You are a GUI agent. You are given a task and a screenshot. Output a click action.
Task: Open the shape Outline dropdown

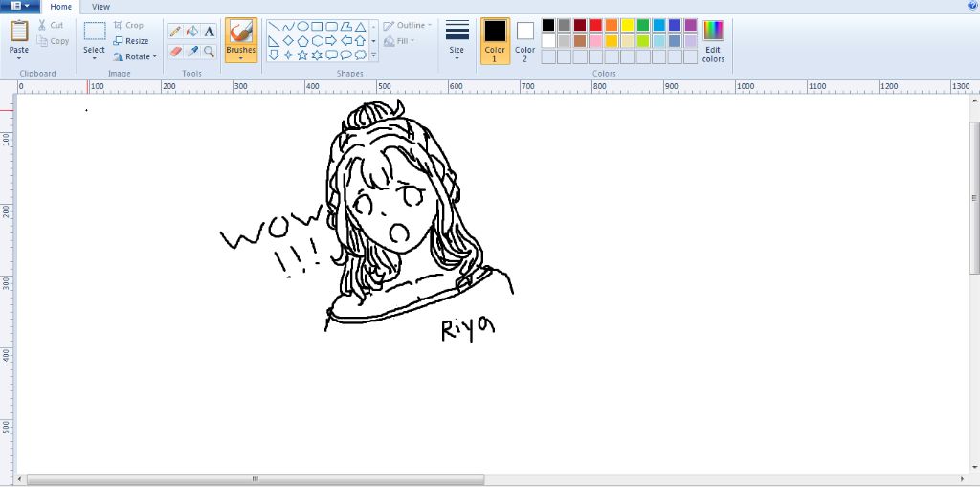[407, 26]
